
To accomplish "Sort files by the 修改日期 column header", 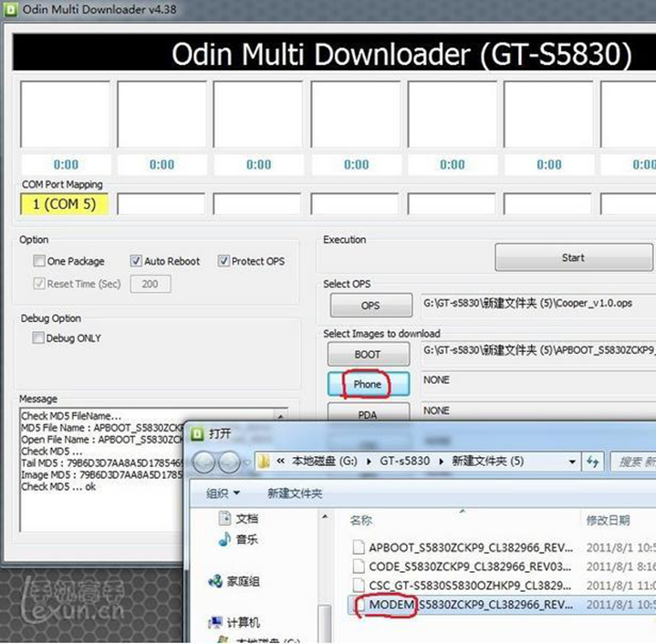I will 608,520.
